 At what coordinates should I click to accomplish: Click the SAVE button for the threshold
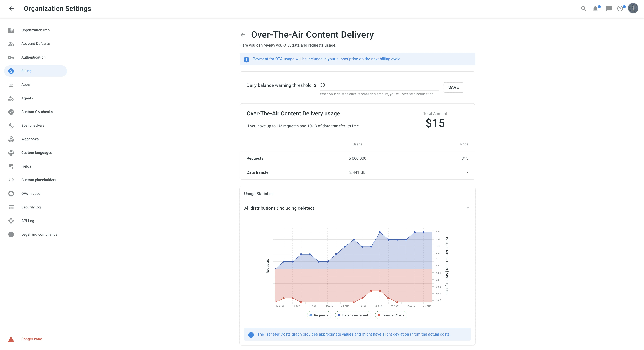(x=454, y=87)
